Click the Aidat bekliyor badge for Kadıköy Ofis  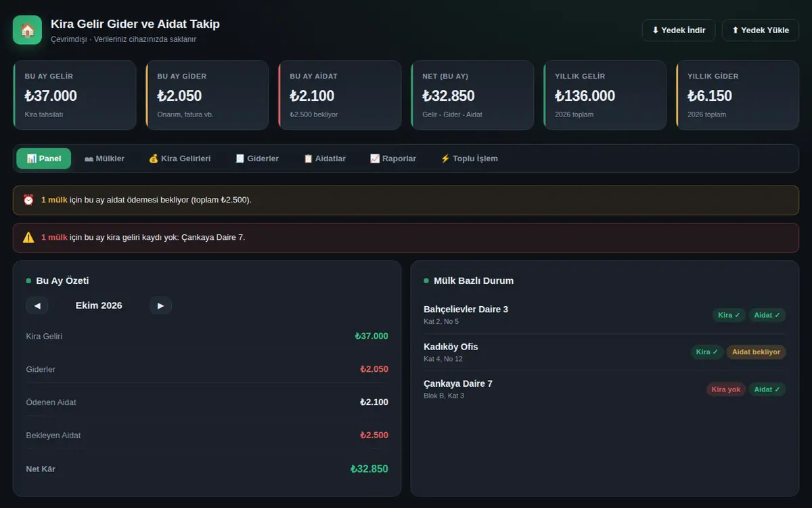757,352
